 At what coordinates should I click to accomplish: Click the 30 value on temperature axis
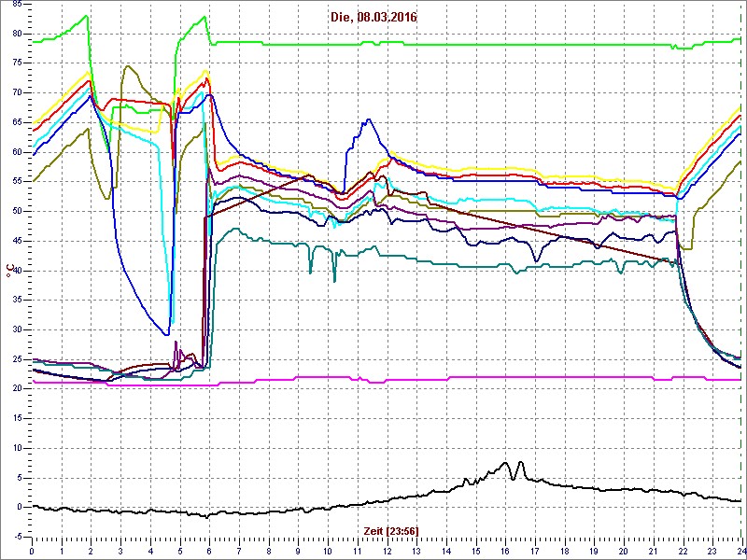point(17,329)
